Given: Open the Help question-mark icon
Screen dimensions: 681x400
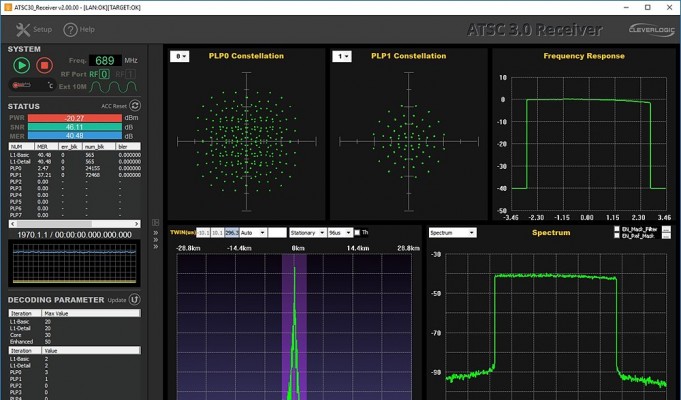Looking at the screenshot, I should coord(70,30).
